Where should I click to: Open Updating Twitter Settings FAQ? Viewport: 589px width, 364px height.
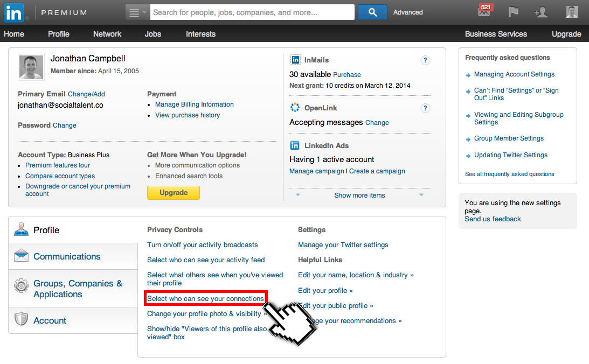(510, 155)
